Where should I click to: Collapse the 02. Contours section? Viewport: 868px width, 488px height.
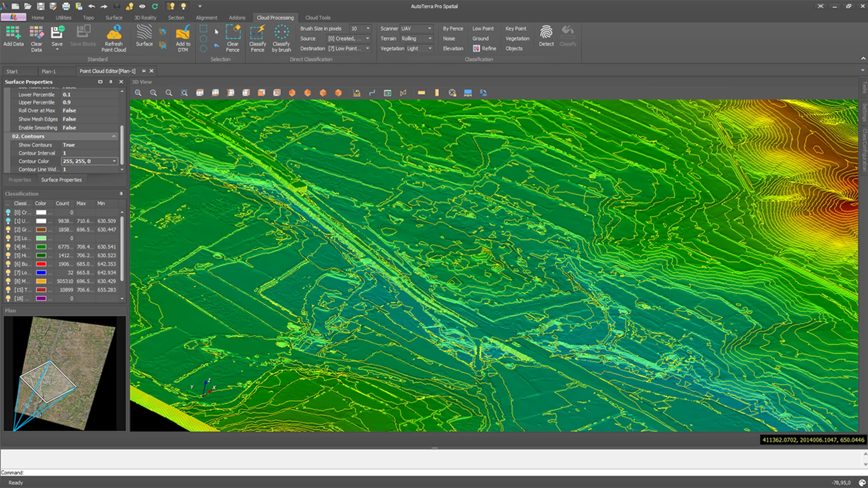tap(114, 136)
